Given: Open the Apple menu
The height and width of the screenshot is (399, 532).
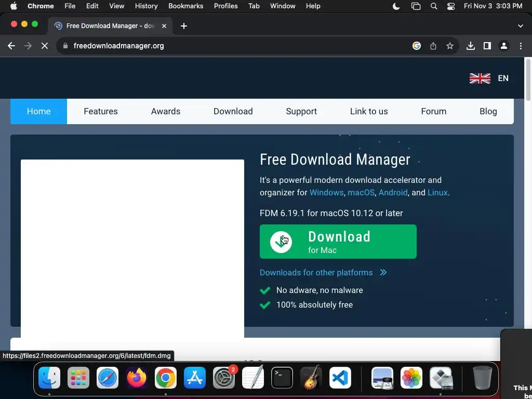Looking at the screenshot, I should click(x=14, y=6).
